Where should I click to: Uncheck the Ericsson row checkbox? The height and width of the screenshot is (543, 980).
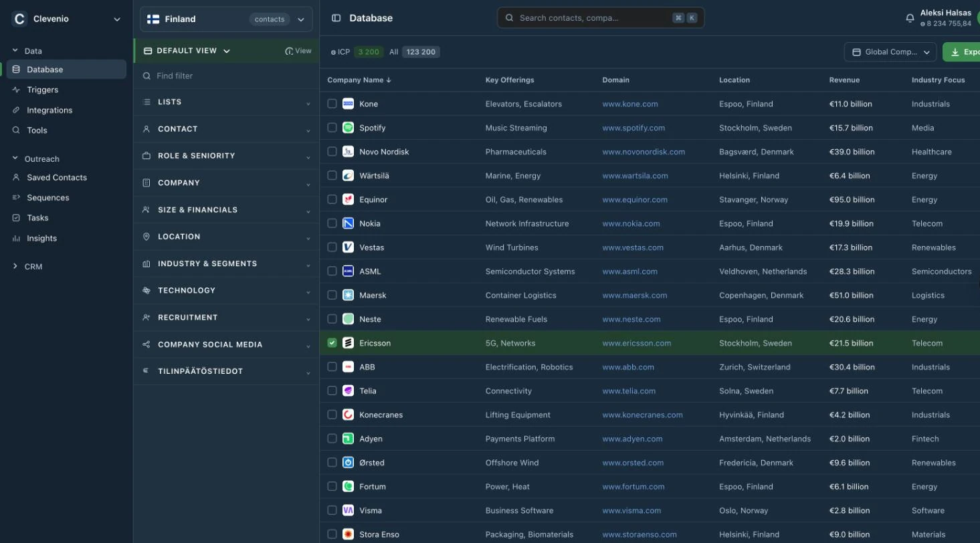click(x=332, y=343)
